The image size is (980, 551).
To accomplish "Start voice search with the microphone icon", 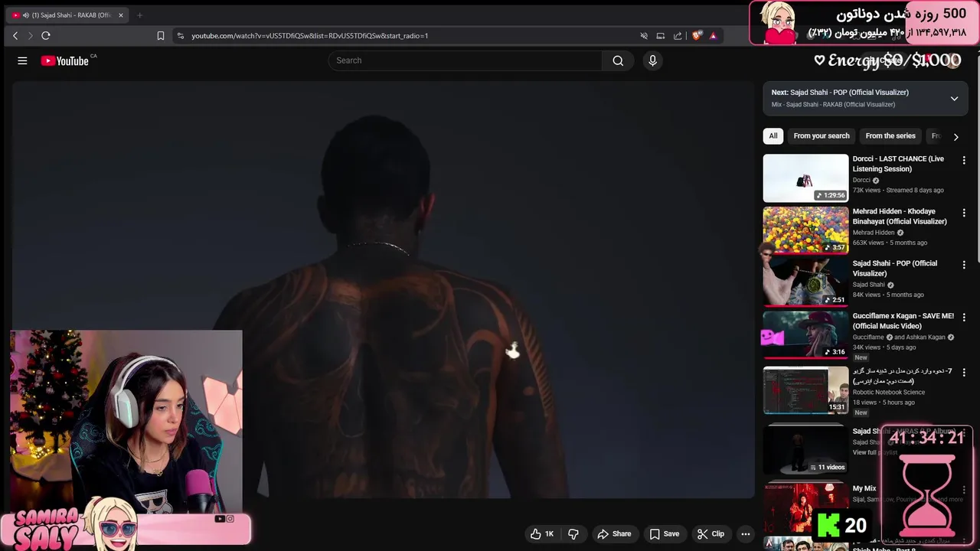I will 652,60.
